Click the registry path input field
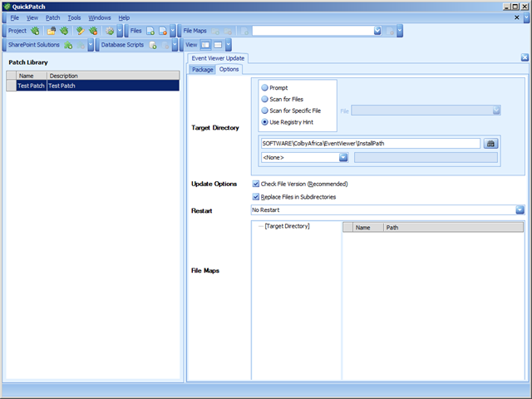 point(370,143)
